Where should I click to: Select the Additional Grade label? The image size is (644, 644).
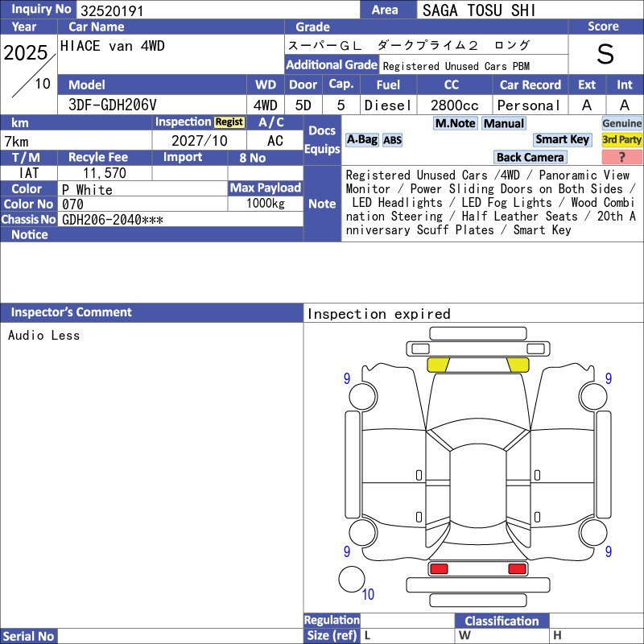pyautogui.click(x=332, y=65)
